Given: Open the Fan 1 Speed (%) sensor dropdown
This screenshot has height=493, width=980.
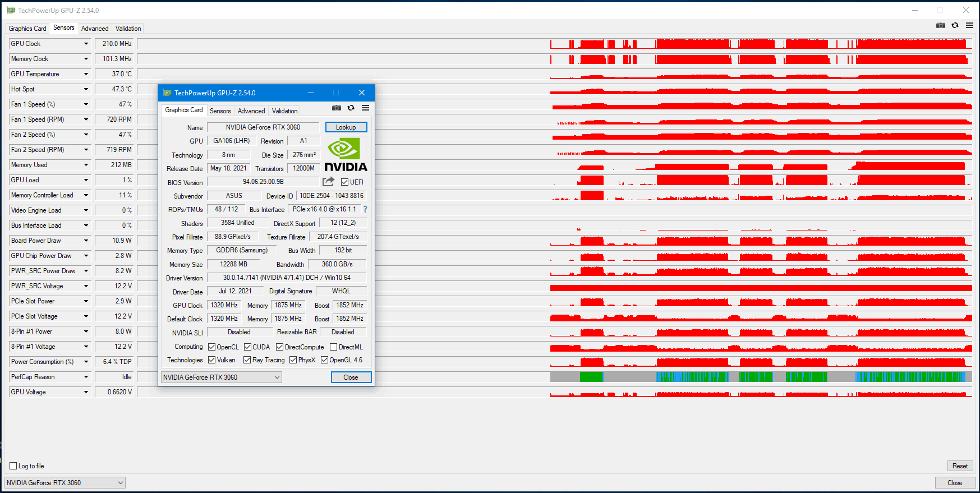Looking at the screenshot, I should point(86,104).
